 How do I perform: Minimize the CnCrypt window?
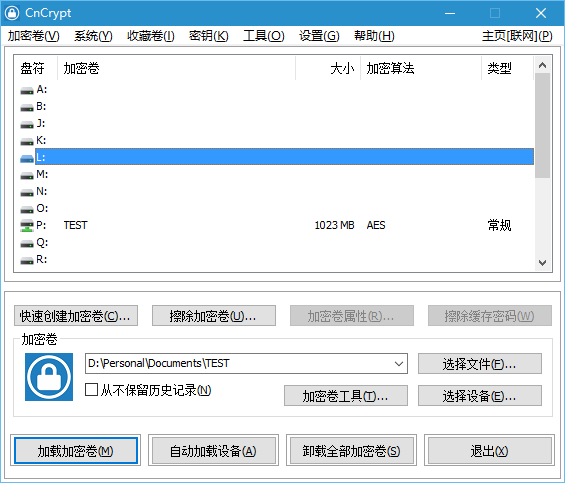pos(450,13)
